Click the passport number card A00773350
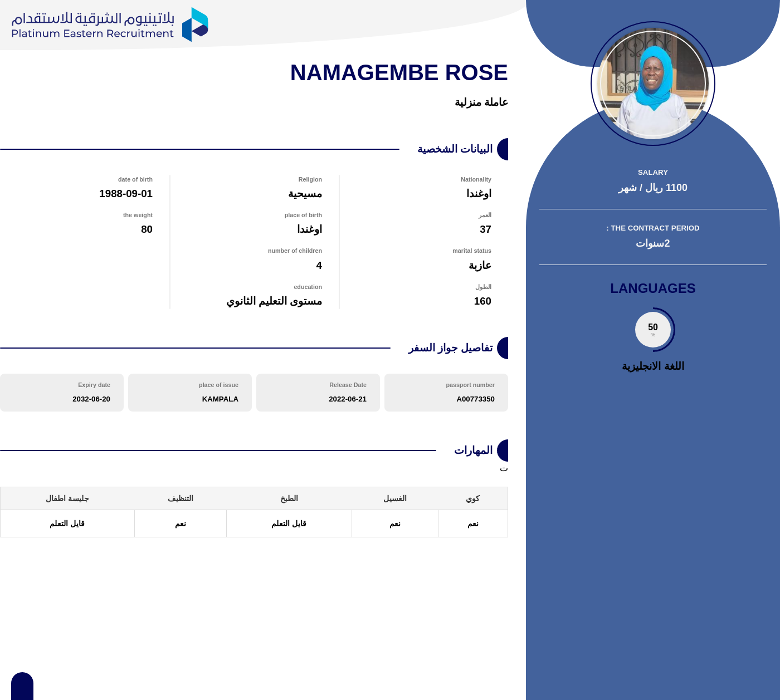780x700 pixels. 446,393
